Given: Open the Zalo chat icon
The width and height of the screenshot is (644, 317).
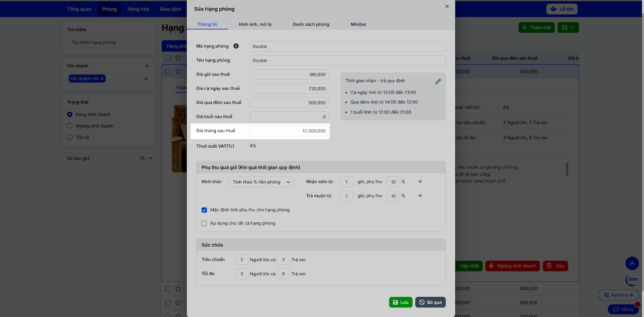Looking at the screenshot, I should click(x=632, y=279).
